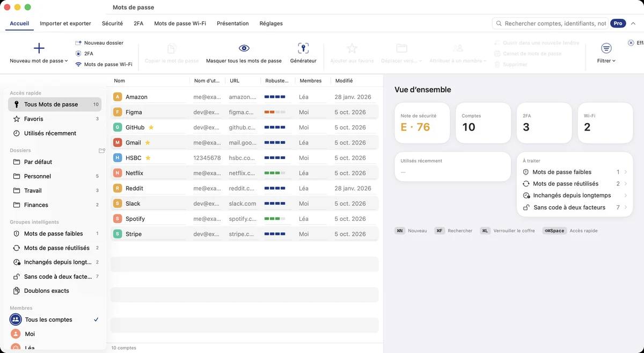The height and width of the screenshot is (353, 644).
Task: Open the Nouveau mot de passe dropdown arrow
Action: (x=67, y=61)
